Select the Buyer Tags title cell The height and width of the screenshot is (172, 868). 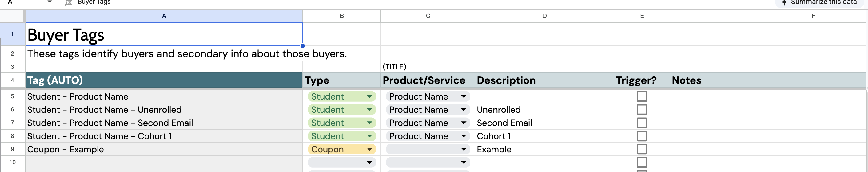click(x=164, y=34)
